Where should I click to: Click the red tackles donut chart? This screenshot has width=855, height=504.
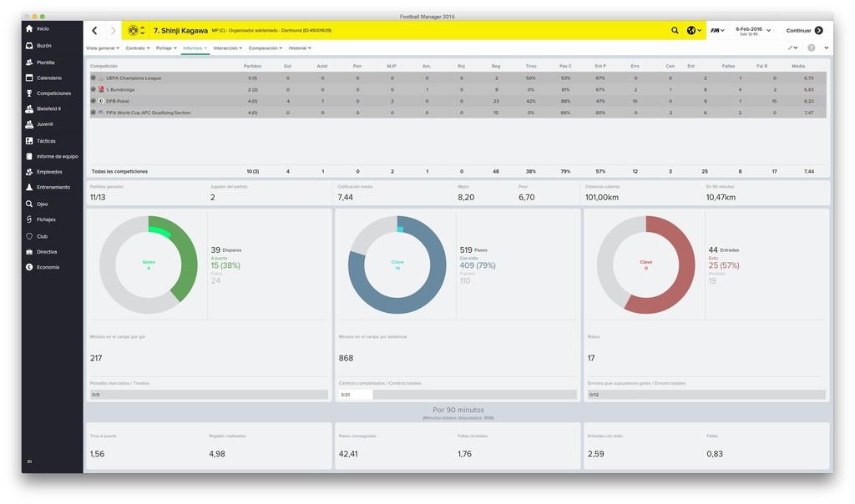tap(645, 265)
